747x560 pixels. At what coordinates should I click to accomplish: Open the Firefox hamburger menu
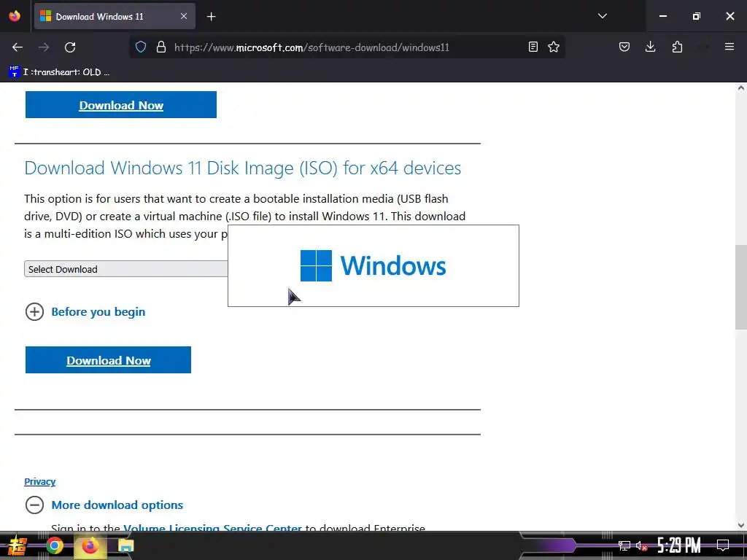(729, 47)
